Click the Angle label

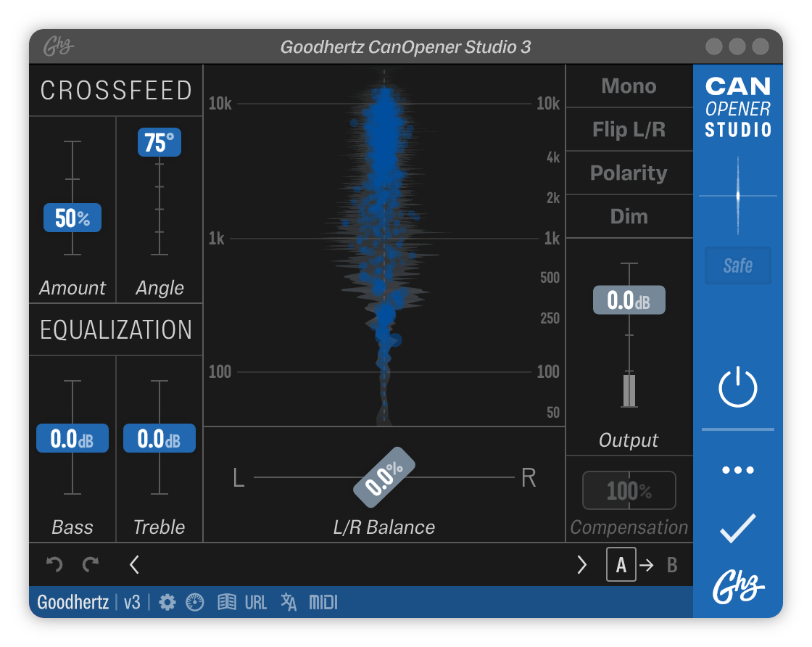click(159, 287)
